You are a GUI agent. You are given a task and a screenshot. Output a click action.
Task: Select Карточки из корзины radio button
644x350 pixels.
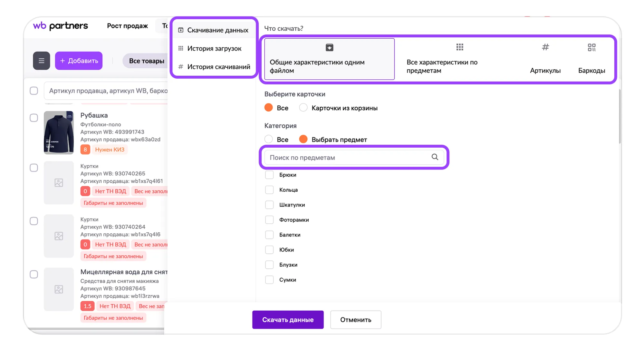303,108
